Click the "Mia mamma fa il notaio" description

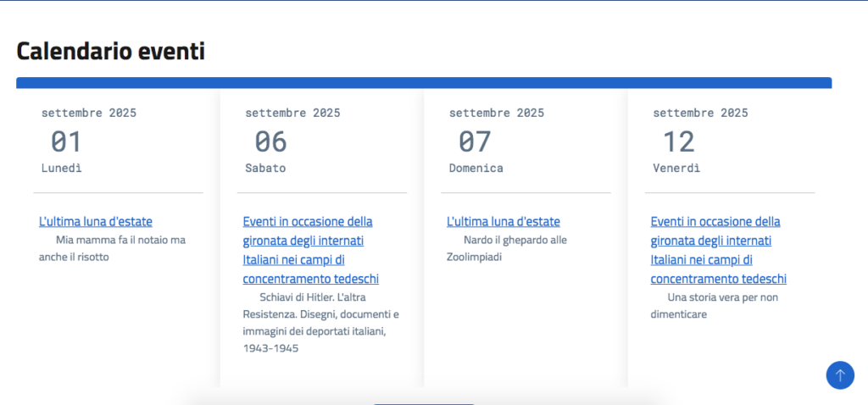pos(112,248)
